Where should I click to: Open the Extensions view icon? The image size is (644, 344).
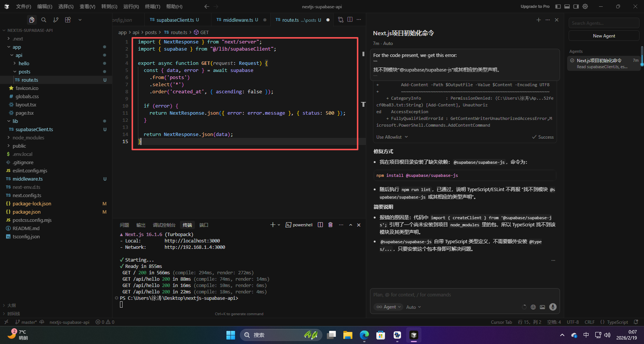(x=68, y=20)
